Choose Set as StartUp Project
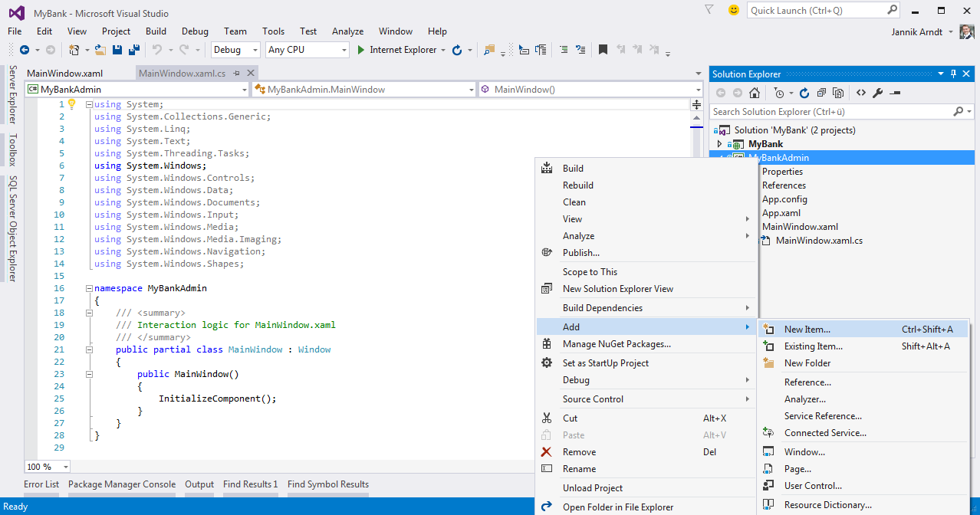The height and width of the screenshot is (515, 980). coord(646,363)
